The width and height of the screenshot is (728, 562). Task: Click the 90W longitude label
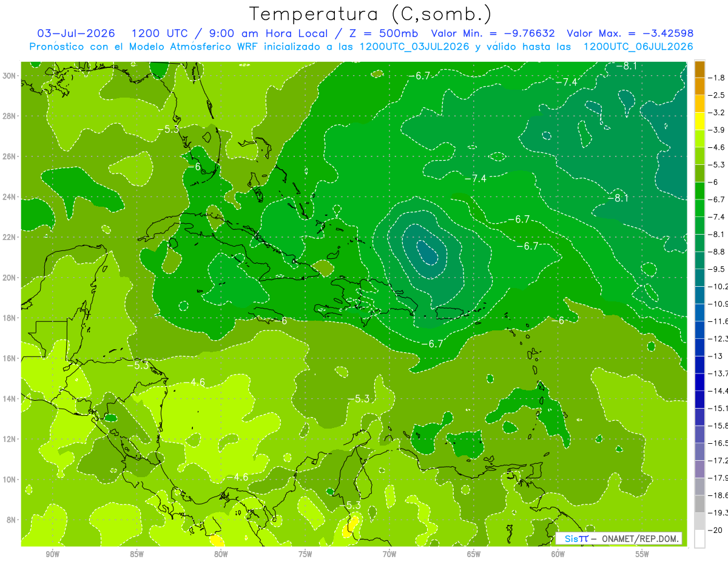52,554
